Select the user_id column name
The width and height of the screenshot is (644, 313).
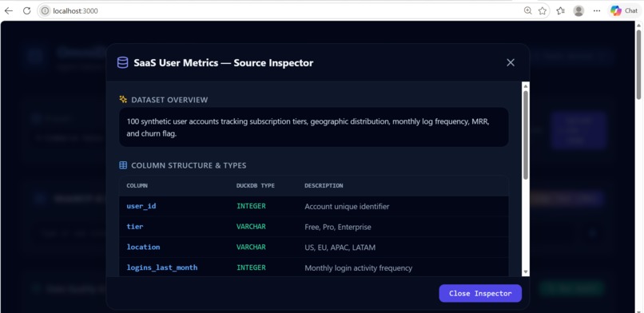pos(141,206)
